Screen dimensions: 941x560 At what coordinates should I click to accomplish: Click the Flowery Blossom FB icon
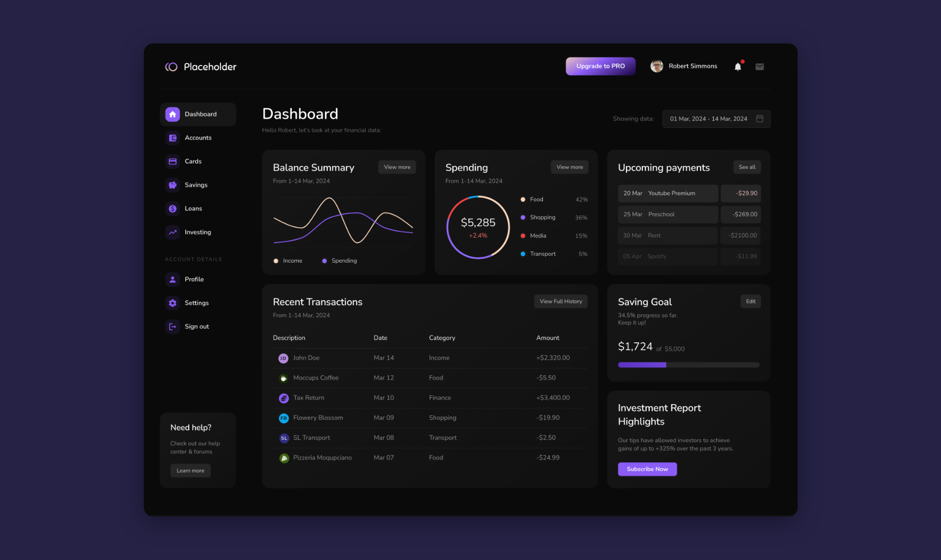(x=283, y=418)
